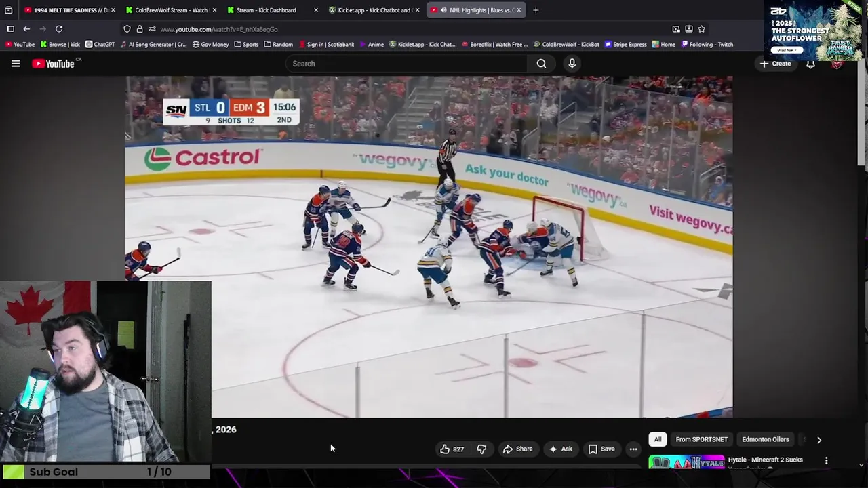The height and width of the screenshot is (488, 868).
Task: Toggle the browser sidebar panel icon
Action: pyautogui.click(x=10, y=29)
